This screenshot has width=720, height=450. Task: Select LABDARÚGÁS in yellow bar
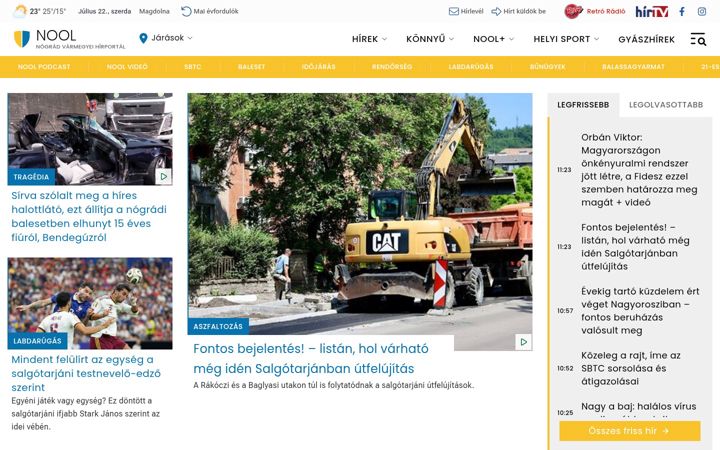coord(471,67)
